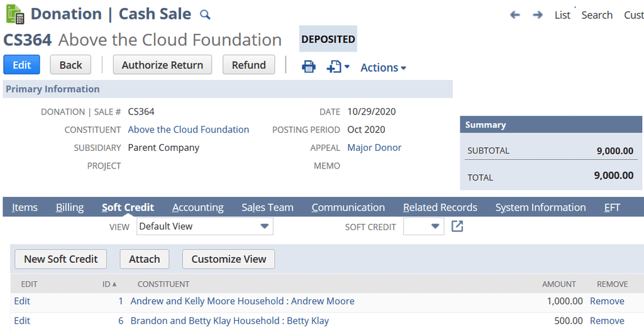Open the Major Donor appeal link
This screenshot has height=332, width=644.
374,148
